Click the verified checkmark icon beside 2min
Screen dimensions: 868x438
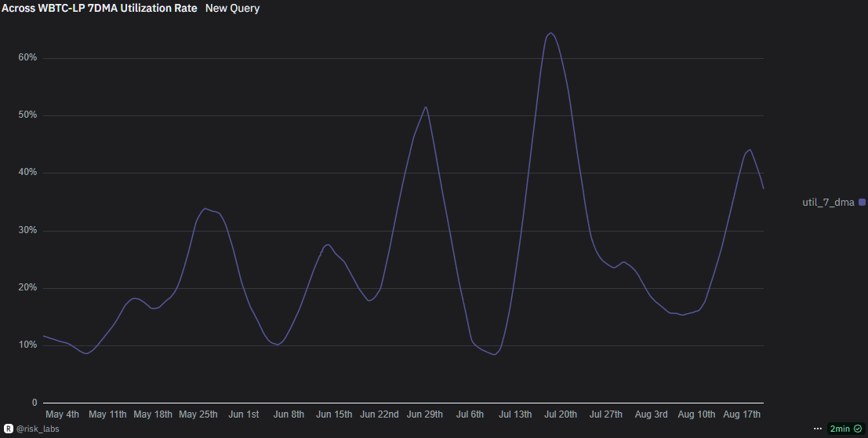[858, 429]
